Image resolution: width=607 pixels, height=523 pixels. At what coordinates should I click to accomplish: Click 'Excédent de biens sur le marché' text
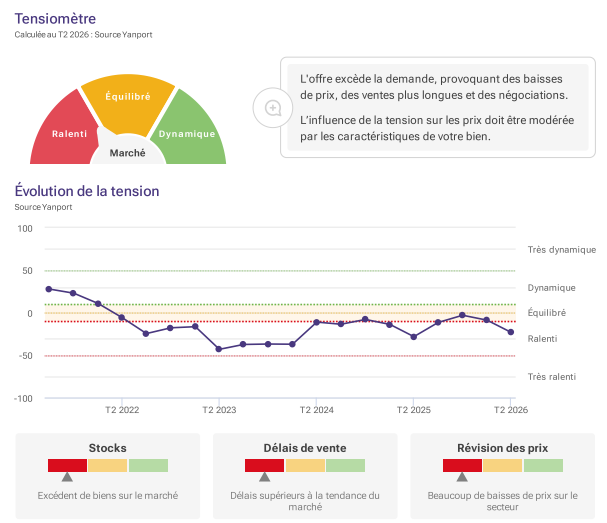(x=108, y=496)
